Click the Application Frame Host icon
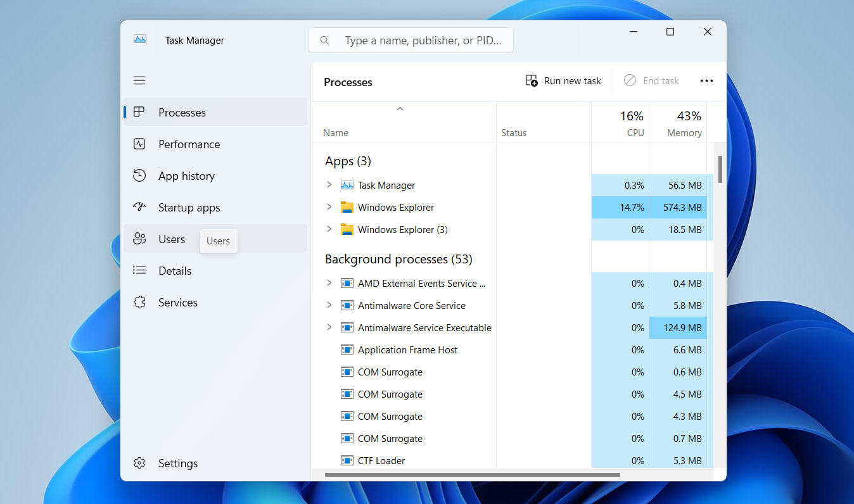 (347, 350)
